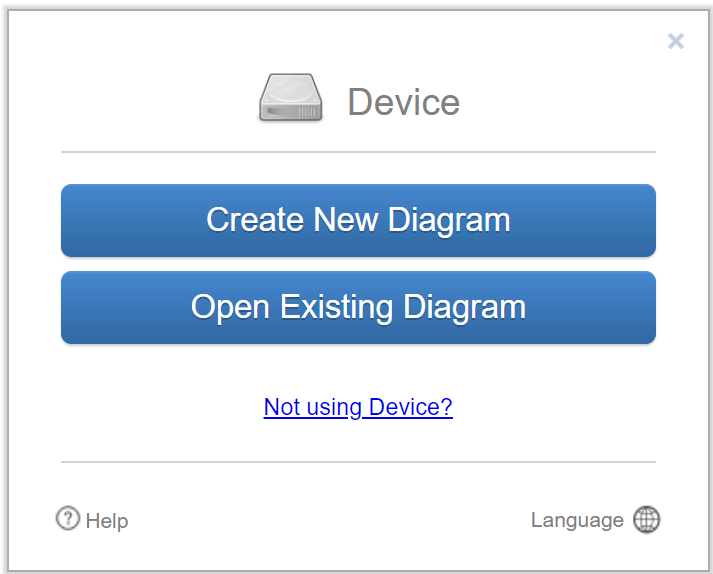Screen dimensions: 713x574
Task: Choose Open Existing Diagram
Action: pos(358,307)
